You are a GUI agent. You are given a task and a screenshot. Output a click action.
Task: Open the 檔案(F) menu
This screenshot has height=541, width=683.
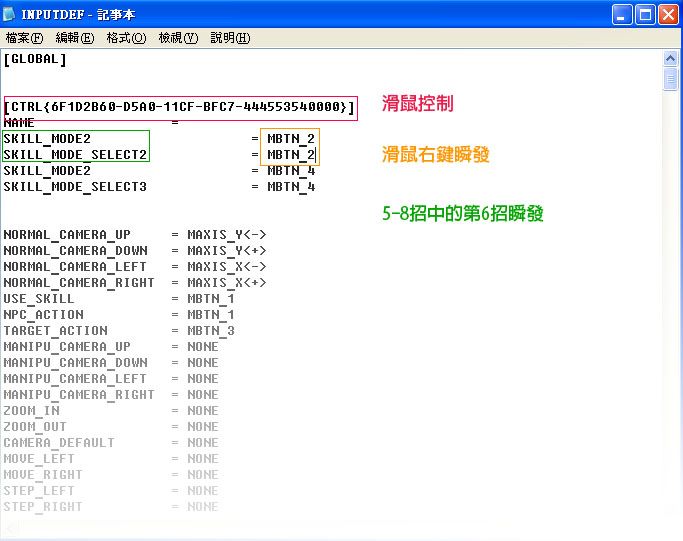click(x=25, y=38)
